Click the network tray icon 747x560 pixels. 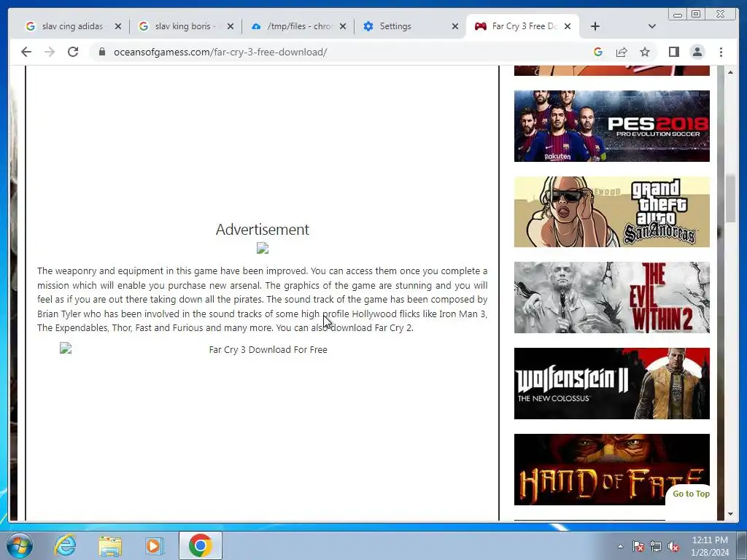point(656,546)
